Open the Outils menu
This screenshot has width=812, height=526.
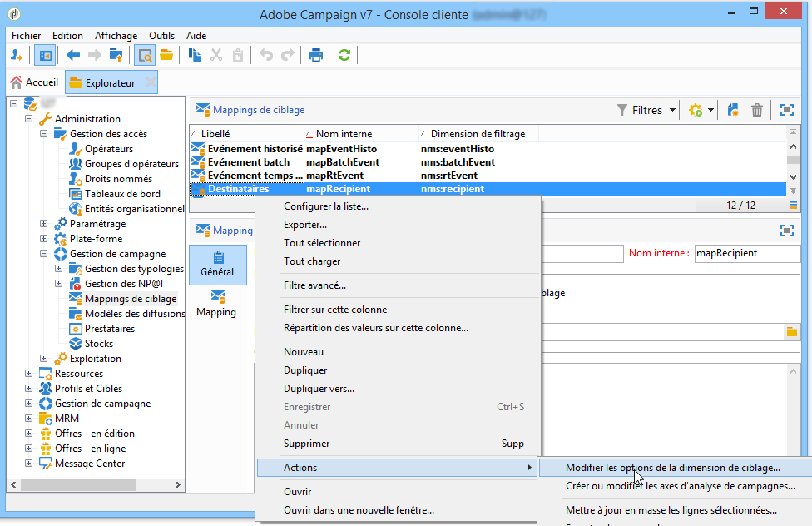coord(161,35)
